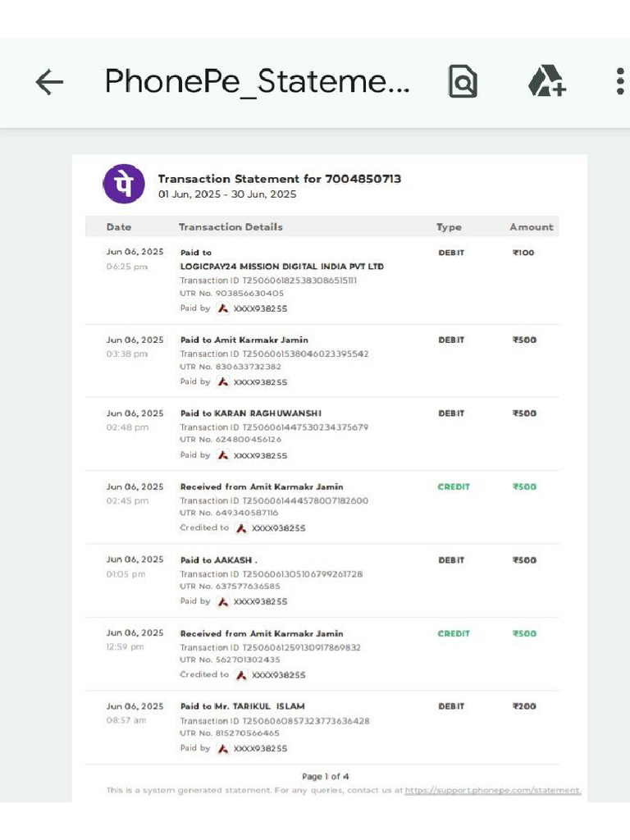Click the Amount column header

pyautogui.click(x=531, y=227)
